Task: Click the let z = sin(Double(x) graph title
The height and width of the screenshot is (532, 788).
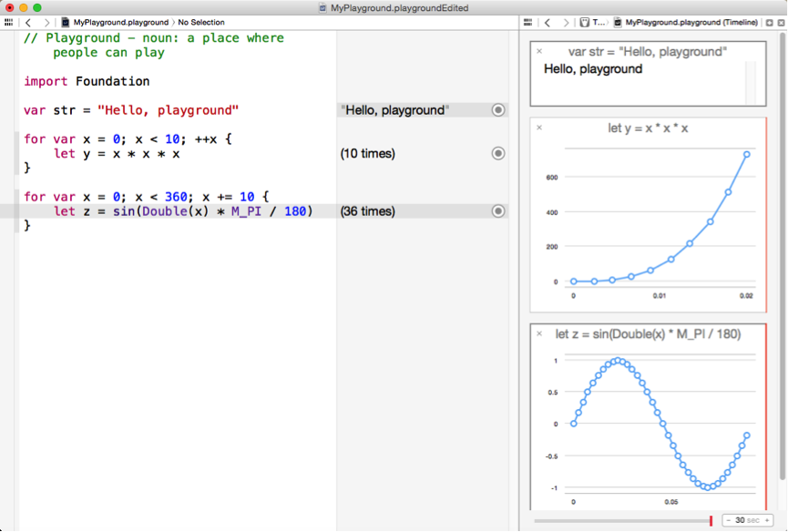Action: [x=648, y=334]
